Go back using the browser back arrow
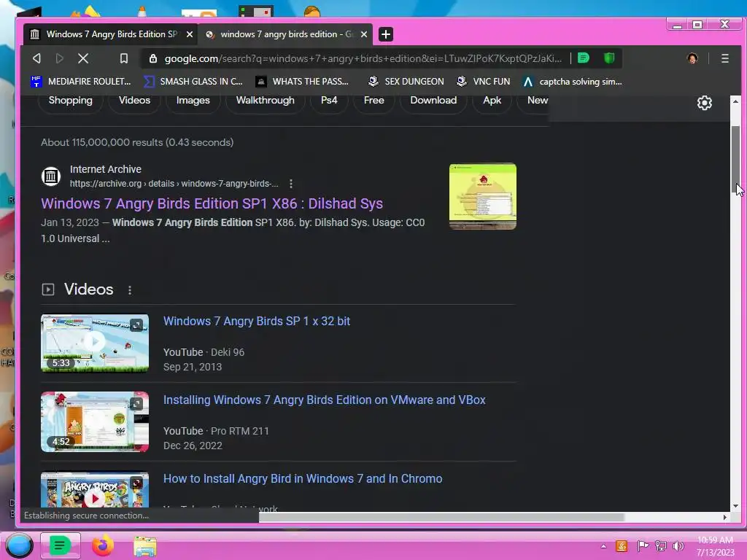The image size is (747, 560). click(x=36, y=58)
